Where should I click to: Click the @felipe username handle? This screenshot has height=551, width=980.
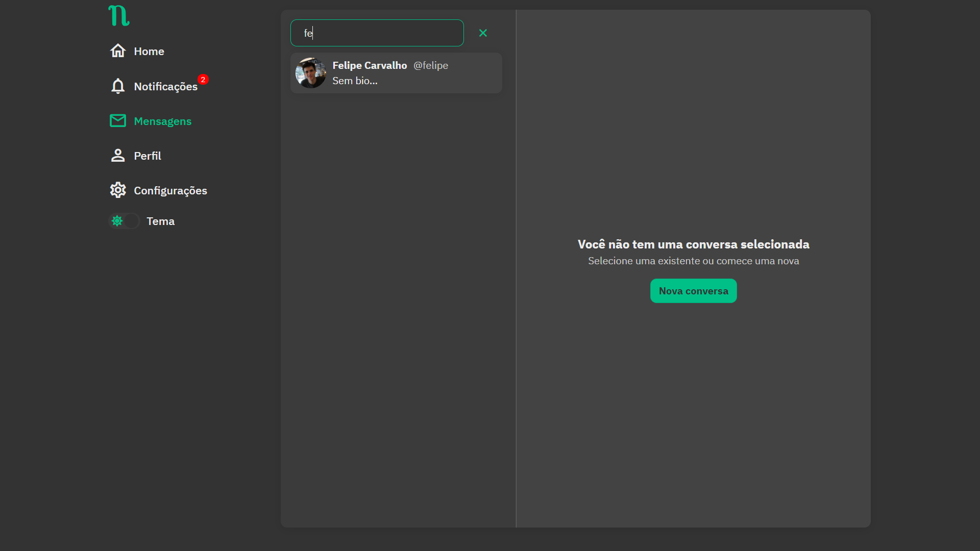pyautogui.click(x=430, y=65)
